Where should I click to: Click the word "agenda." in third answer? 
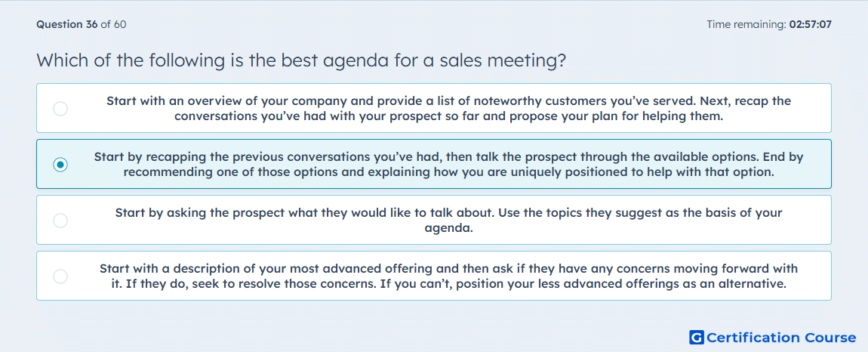click(x=448, y=228)
